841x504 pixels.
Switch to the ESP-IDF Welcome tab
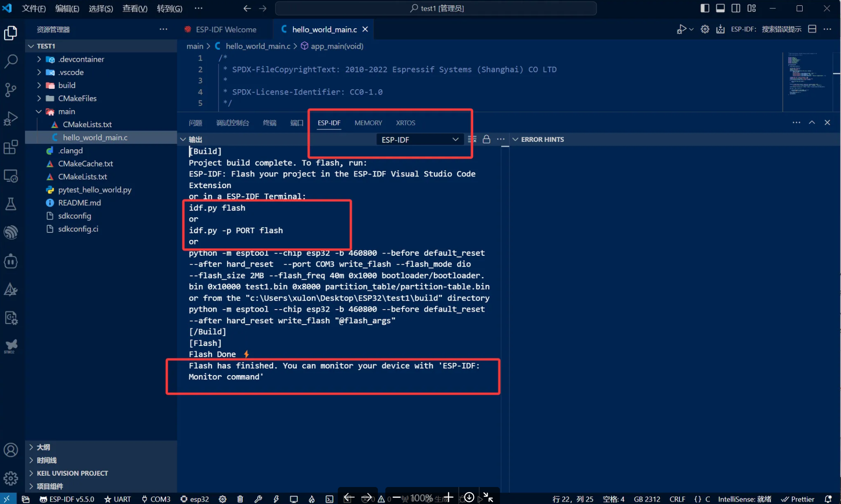tap(226, 29)
